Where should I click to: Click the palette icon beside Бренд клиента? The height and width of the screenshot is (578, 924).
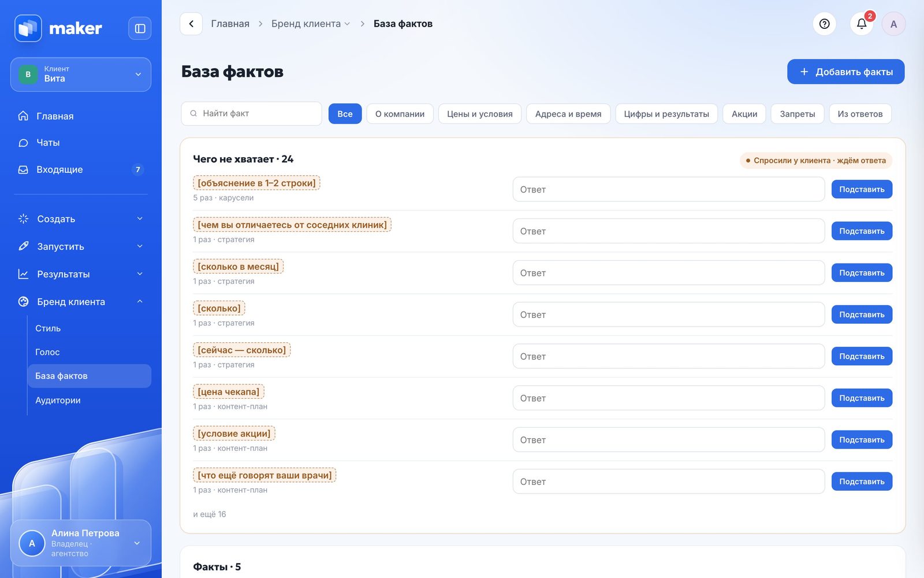pos(23,302)
